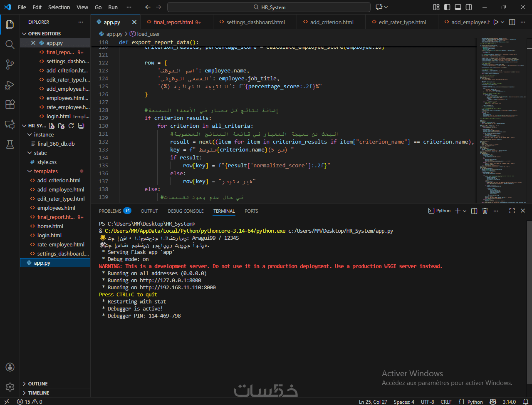
Task: Split the editor to the right
Action: (x=512, y=22)
